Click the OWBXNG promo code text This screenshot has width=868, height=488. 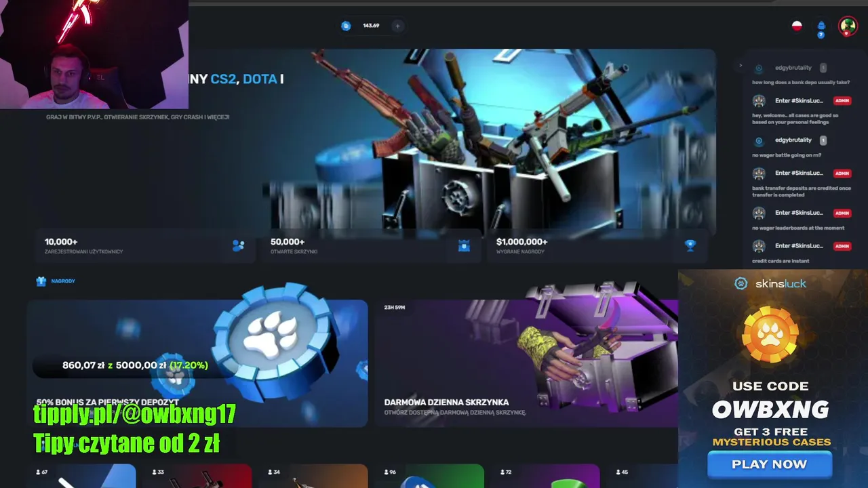(770, 409)
